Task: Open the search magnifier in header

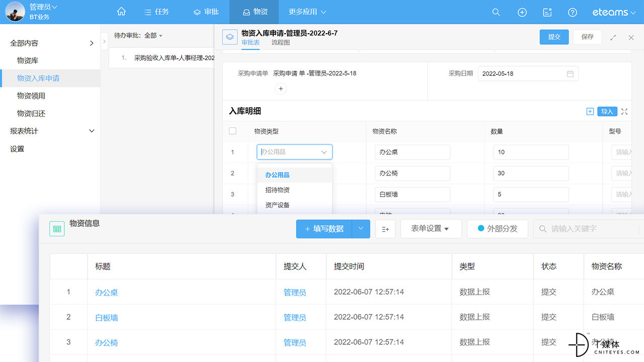Action: click(496, 13)
